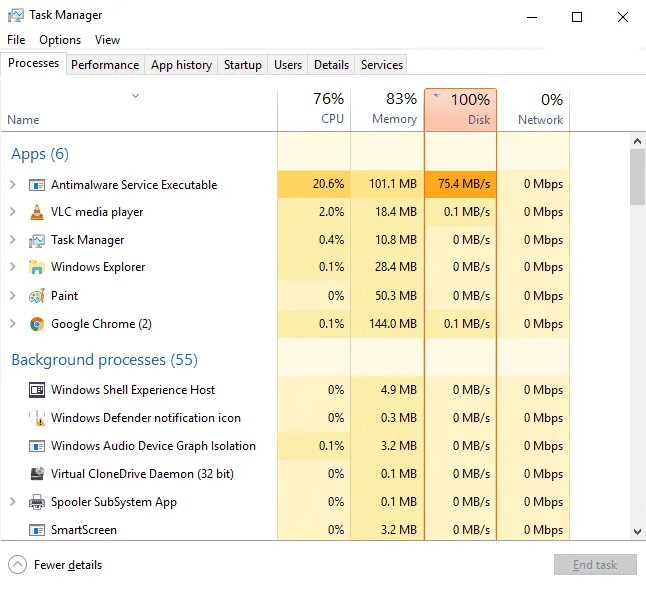Click the Windows Explorer folder icon
646x589 pixels.
37,268
